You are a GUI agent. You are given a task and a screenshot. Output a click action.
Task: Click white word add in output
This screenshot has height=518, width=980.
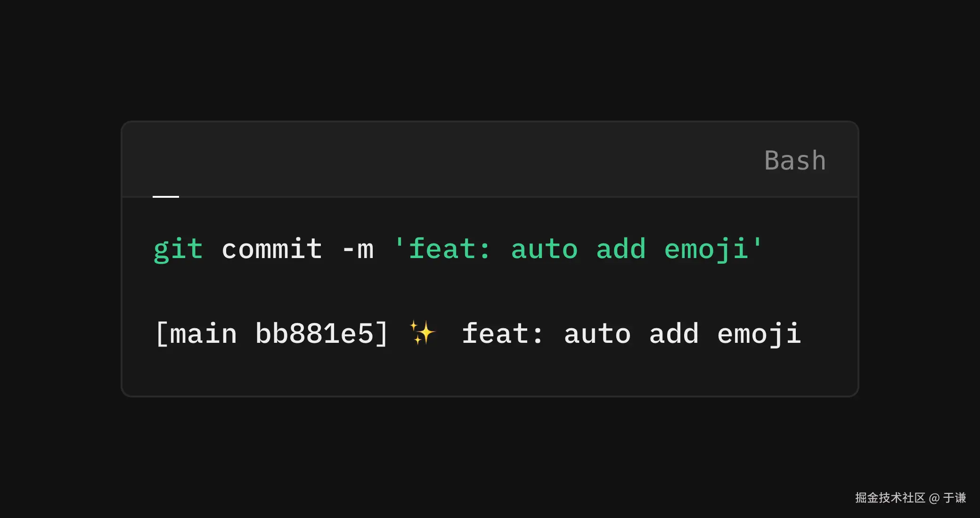point(674,334)
